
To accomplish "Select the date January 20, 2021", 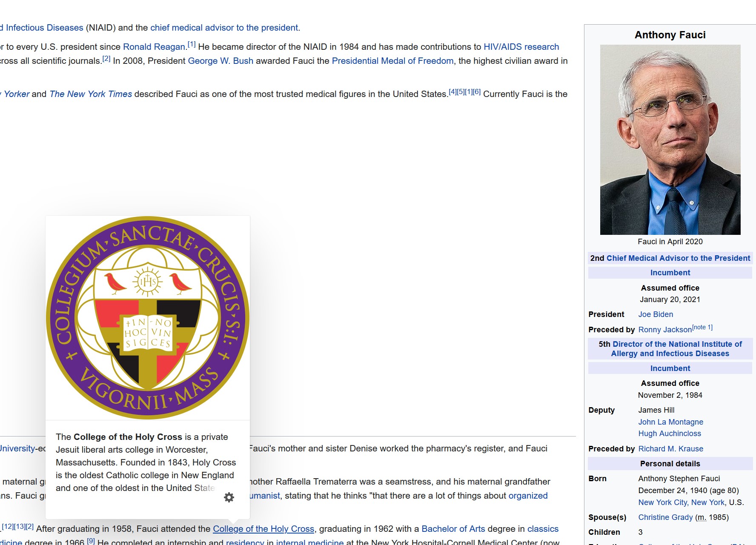I will pyautogui.click(x=670, y=300).
